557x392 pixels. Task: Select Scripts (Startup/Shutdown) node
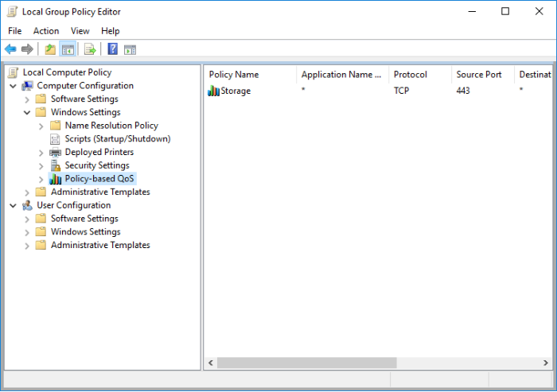tap(117, 138)
